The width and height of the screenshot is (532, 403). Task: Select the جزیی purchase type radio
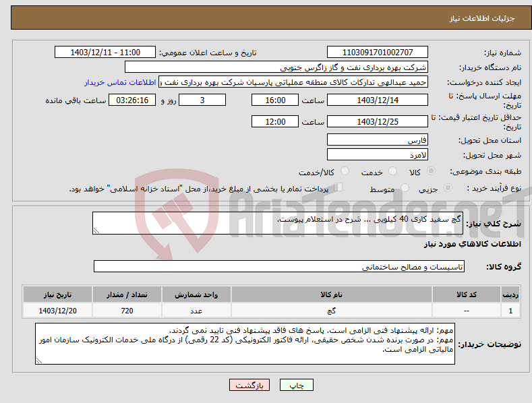click(x=448, y=188)
